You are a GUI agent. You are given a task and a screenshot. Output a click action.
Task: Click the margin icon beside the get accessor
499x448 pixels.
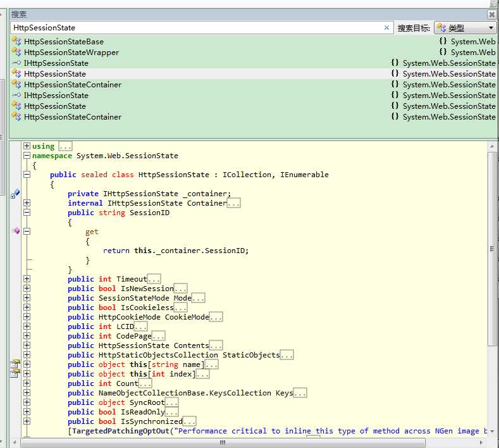16,231
